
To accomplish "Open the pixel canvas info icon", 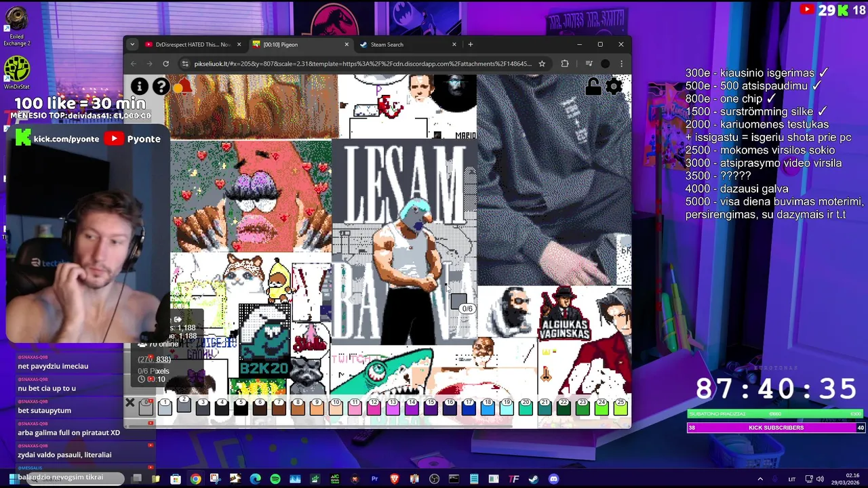I will pos(139,86).
